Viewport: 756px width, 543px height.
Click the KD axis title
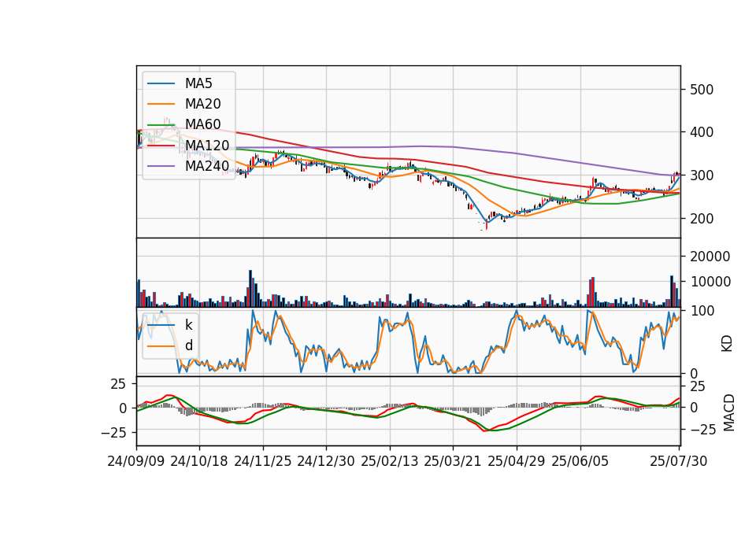click(x=727, y=344)
